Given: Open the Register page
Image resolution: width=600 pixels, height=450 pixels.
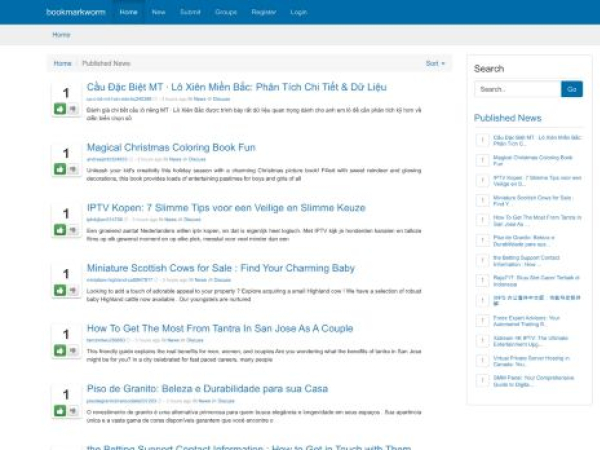Looking at the screenshot, I should coord(264,12).
